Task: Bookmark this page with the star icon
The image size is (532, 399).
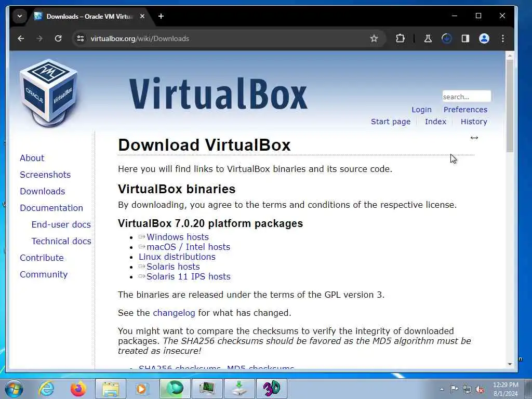Action: [x=374, y=38]
